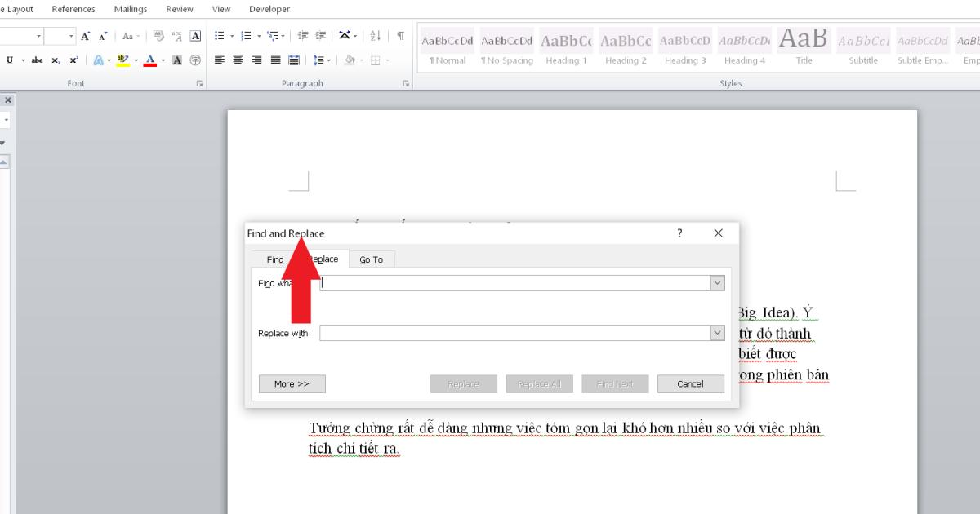Toggle Show/Hide paragraph marks
Screen dimensions: 980x514
[400, 37]
